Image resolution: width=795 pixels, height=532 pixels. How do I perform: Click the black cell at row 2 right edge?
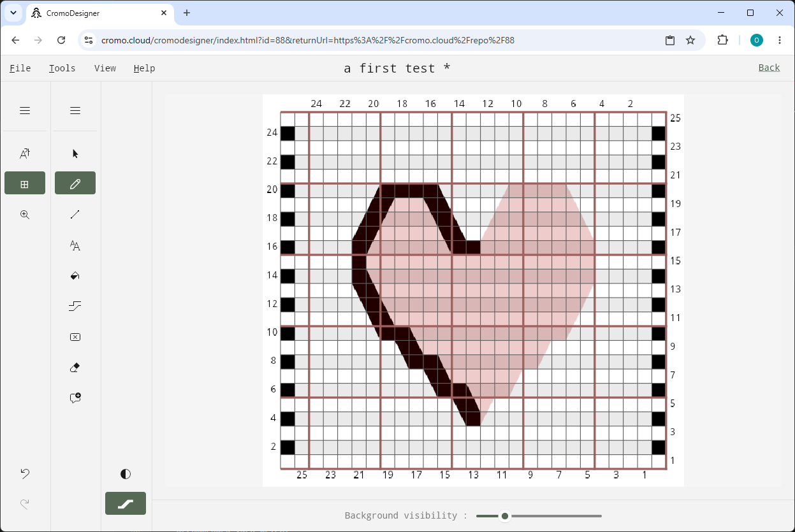pos(659,448)
